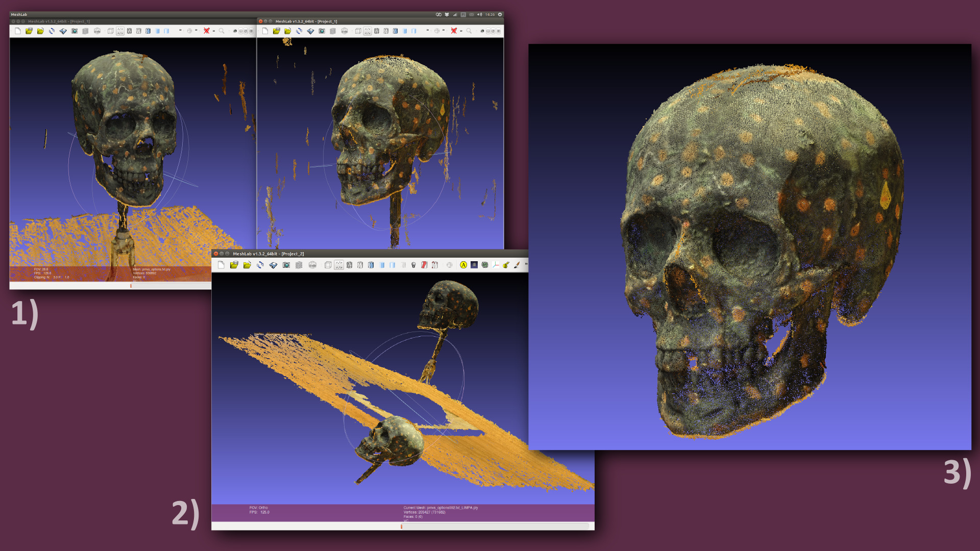Viewport: 980px width, 551px height.
Task: Expand chevron beside red X in focused Project_1
Action: (461, 31)
